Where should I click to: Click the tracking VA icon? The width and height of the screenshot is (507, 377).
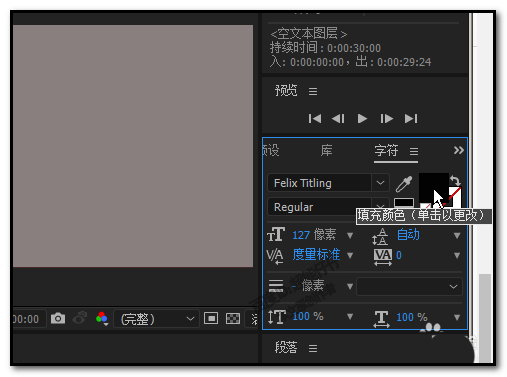[383, 257]
